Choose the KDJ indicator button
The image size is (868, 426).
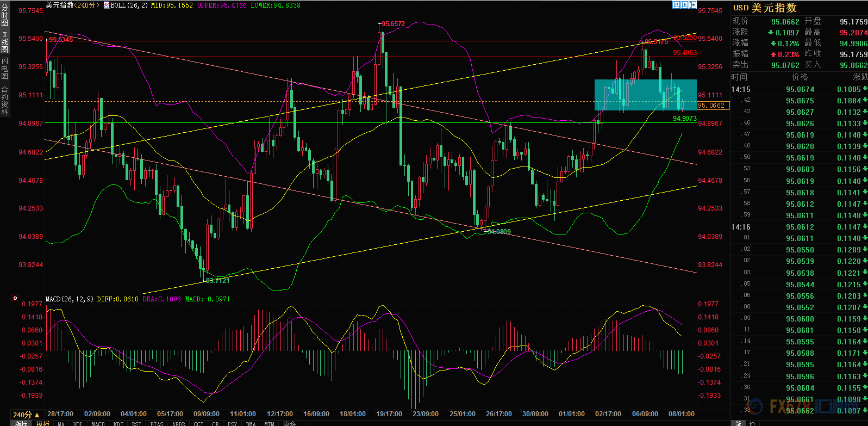(x=118, y=423)
